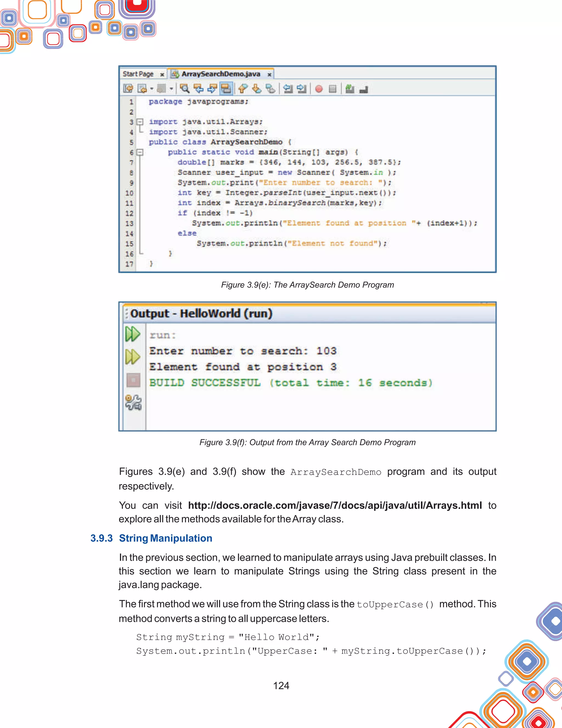Image resolution: width=562 pixels, height=728 pixels.
Task: Click "import java.util.Scanner;" in the editor
Action: [x=208, y=132]
